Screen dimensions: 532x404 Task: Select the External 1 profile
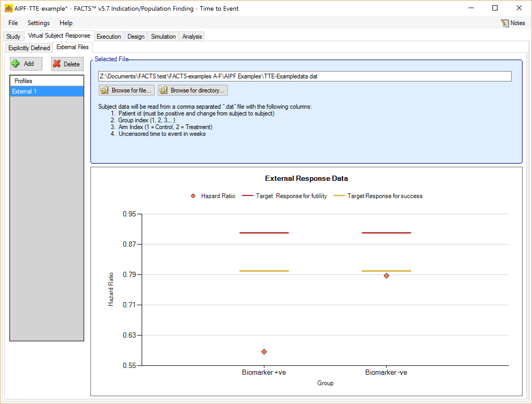(47, 91)
